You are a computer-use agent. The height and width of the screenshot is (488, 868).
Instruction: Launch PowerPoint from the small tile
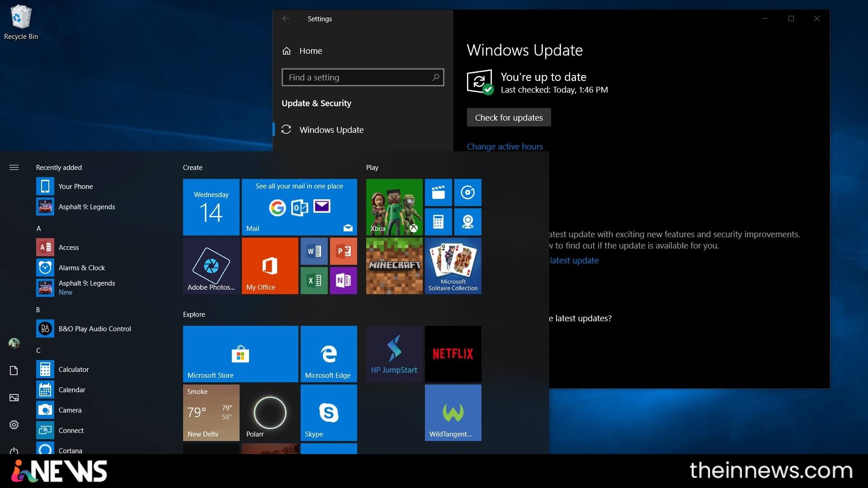click(x=344, y=251)
